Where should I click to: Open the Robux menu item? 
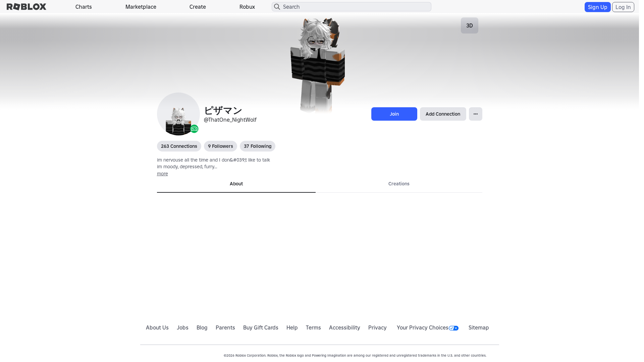click(x=247, y=7)
